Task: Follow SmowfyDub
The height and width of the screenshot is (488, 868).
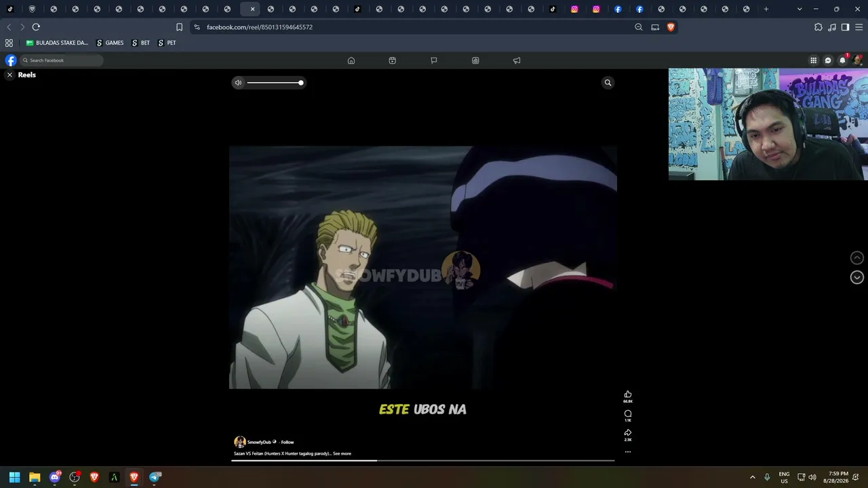Action: tap(288, 443)
